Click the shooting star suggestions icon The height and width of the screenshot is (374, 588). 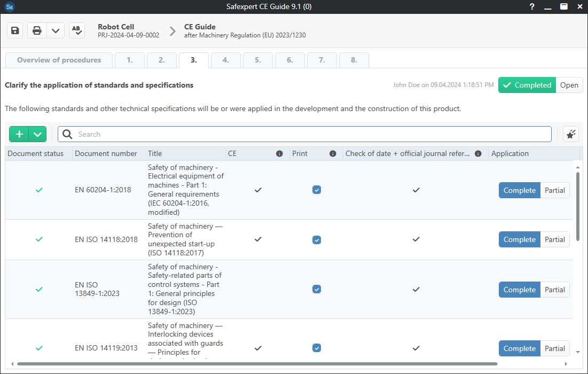click(x=570, y=134)
